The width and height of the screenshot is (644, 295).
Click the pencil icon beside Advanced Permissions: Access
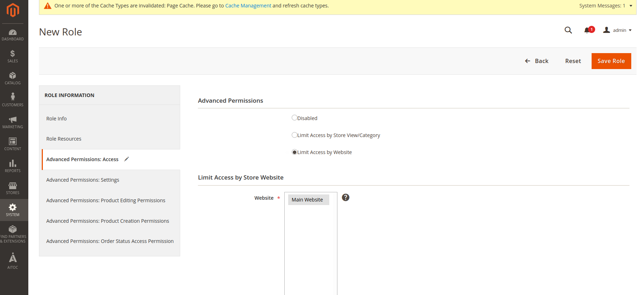[127, 159]
